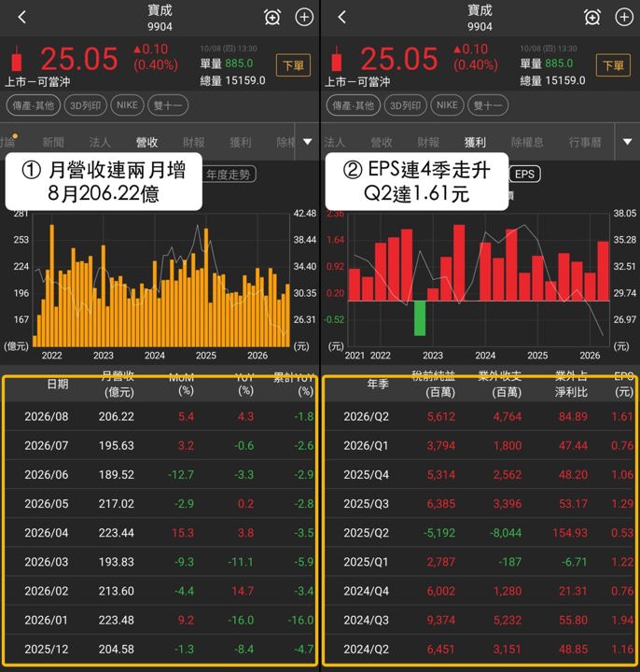Tap red candlestick icon in right panel
Image resolution: width=640 pixels, height=672 pixels.
pos(337,59)
